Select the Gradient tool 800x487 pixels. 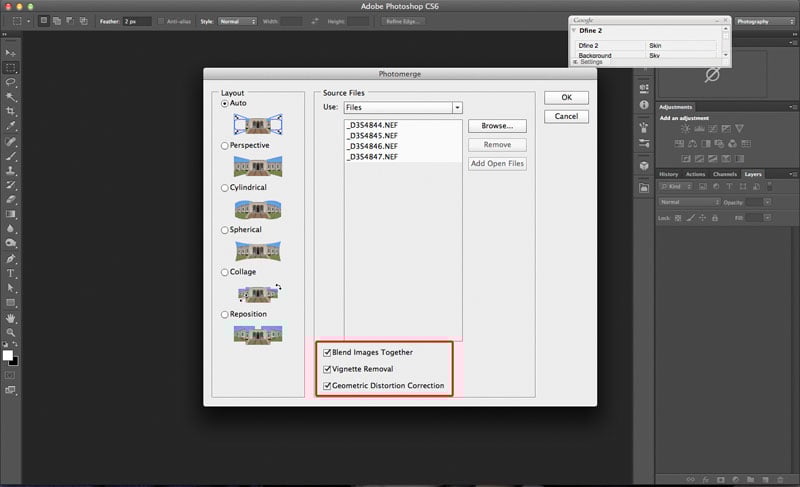pos(10,214)
